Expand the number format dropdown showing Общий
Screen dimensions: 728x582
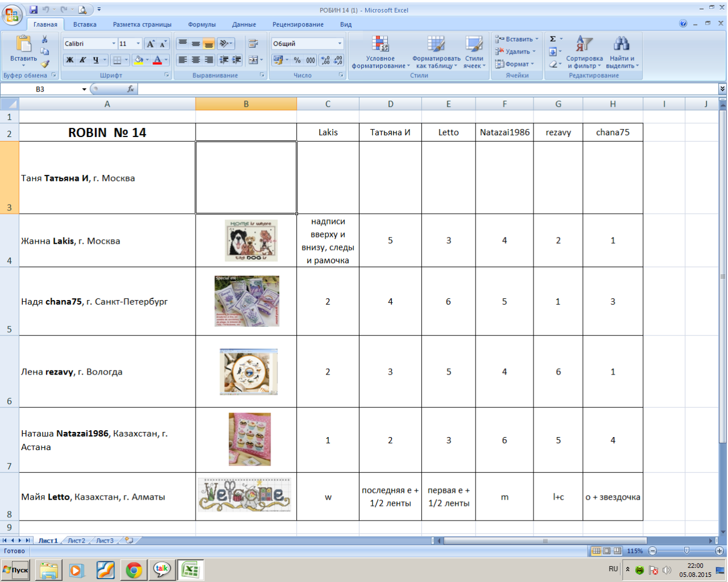click(340, 44)
